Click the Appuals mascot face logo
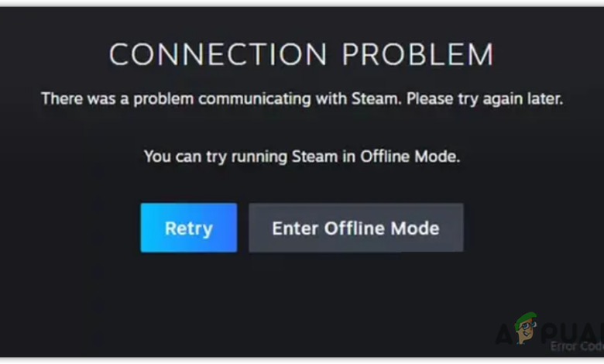 tap(527, 328)
